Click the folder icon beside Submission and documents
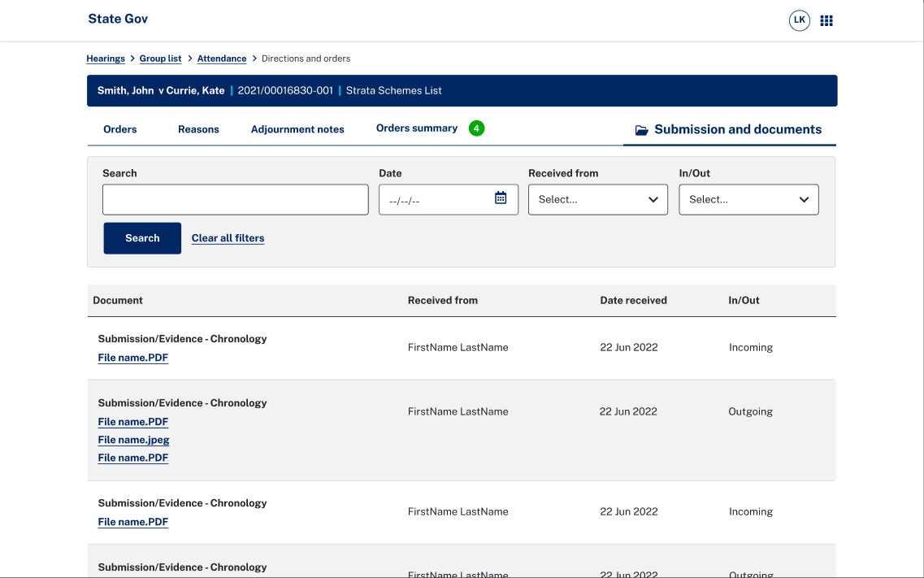Screen dimensions: 924x578 pos(641,130)
